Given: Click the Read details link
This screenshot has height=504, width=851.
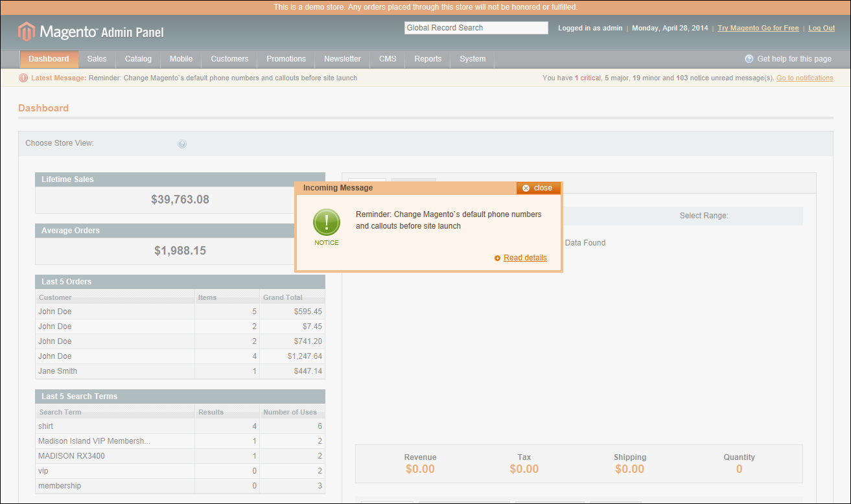Looking at the screenshot, I should [525, 258].
